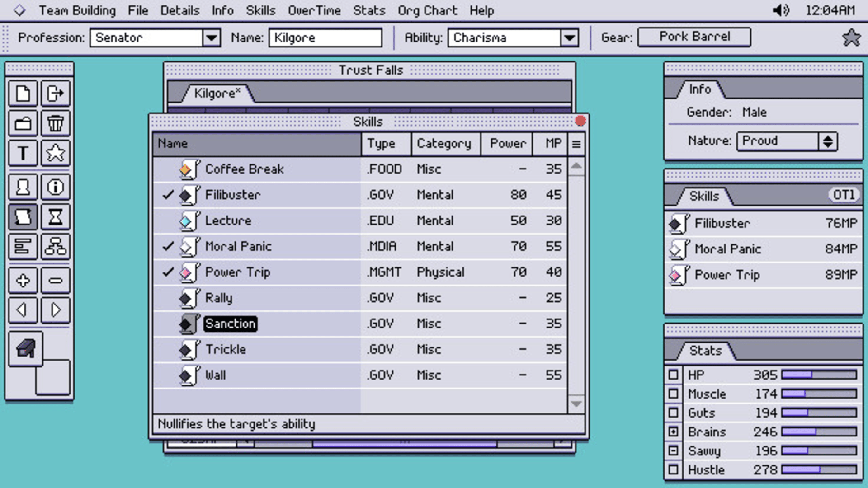
Task: Toggle the Hustle stat checkbox
Action: click(x=673, y=469)
